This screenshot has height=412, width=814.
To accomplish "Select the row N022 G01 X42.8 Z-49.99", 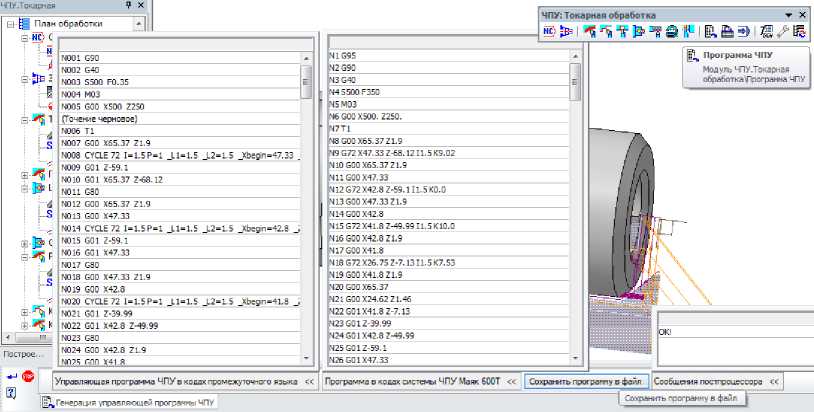I will [180, 326].
